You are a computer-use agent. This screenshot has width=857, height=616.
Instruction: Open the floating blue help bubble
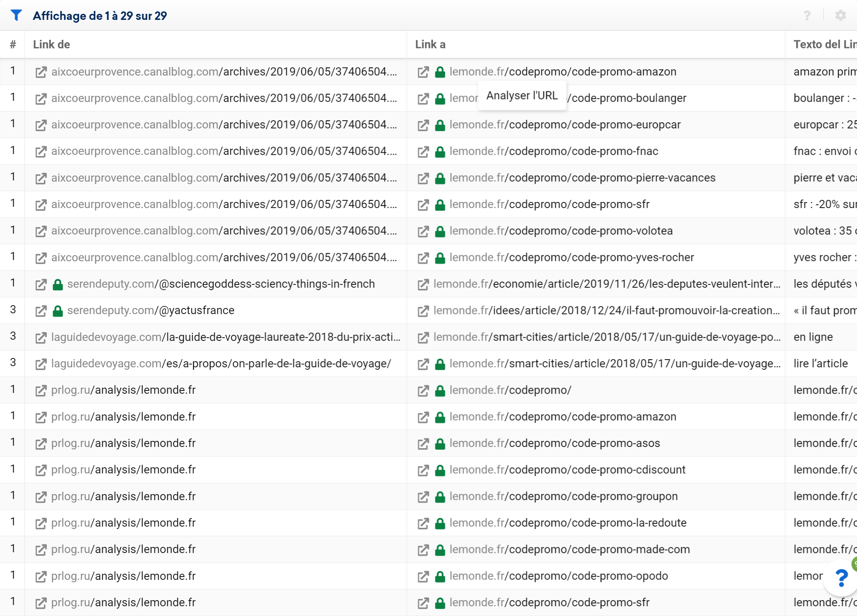tap(841, 577)
